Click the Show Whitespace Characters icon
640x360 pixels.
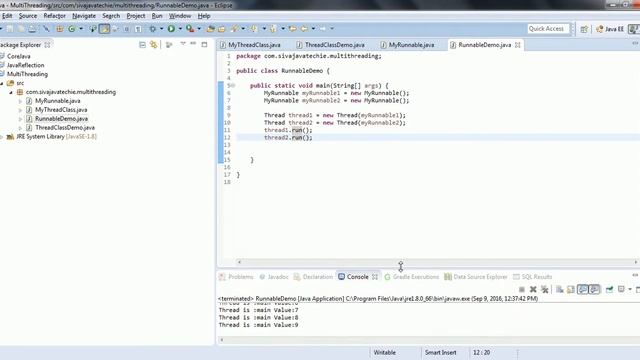click(138, 29)
